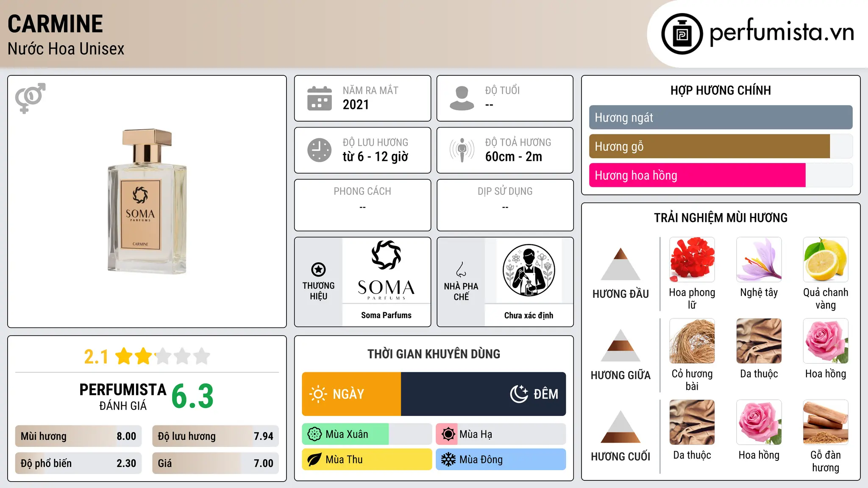The image size is (868, 488).
Task: Click the star badge icon above Thương hiệu
Action: pos(318,269)
